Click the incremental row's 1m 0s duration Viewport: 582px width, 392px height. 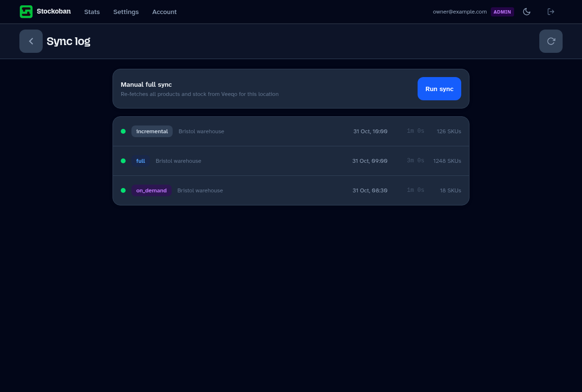pos(416,131)
